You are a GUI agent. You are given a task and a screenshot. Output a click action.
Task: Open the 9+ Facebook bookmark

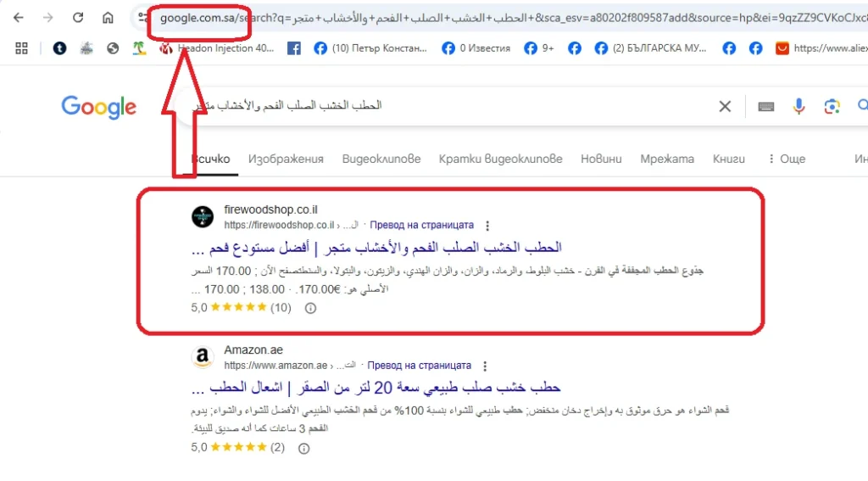(x=539, y=48)
